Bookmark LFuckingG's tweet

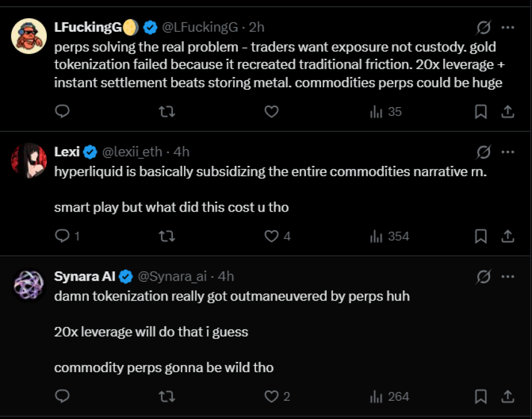(x=481, y=111)
